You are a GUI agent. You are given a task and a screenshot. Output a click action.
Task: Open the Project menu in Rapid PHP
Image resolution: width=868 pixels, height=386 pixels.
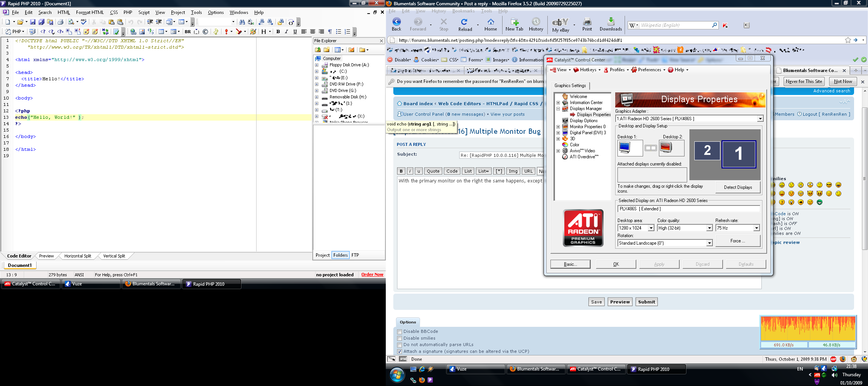coord(178,12)
